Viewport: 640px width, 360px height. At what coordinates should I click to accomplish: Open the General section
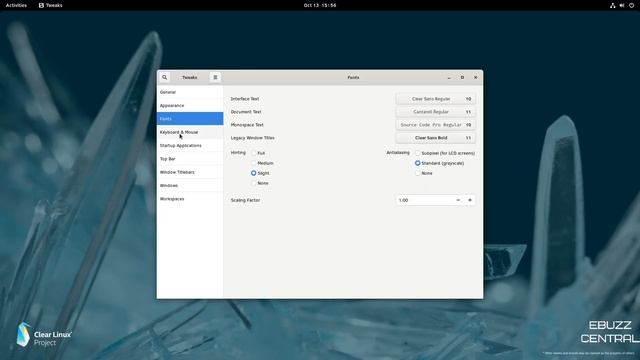point(190,92)
